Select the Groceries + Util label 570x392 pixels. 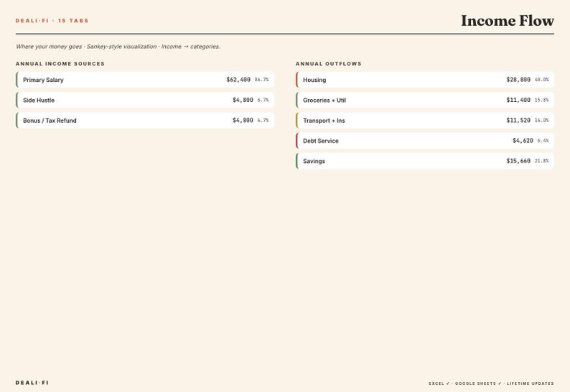324,100
